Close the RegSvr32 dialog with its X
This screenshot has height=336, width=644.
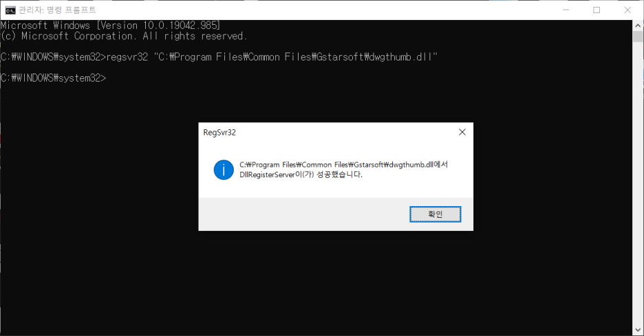click(x=462, y=132)
